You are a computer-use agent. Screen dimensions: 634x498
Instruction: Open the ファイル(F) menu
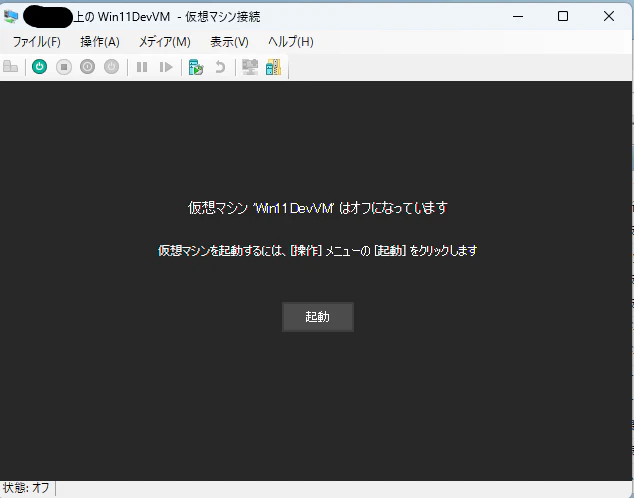point(37,42)
